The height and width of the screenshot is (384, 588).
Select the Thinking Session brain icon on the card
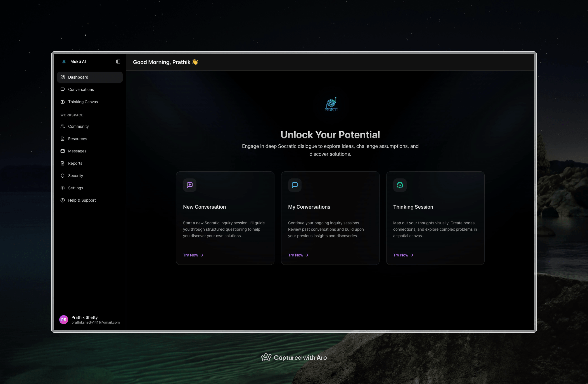[x=400, y=185]
